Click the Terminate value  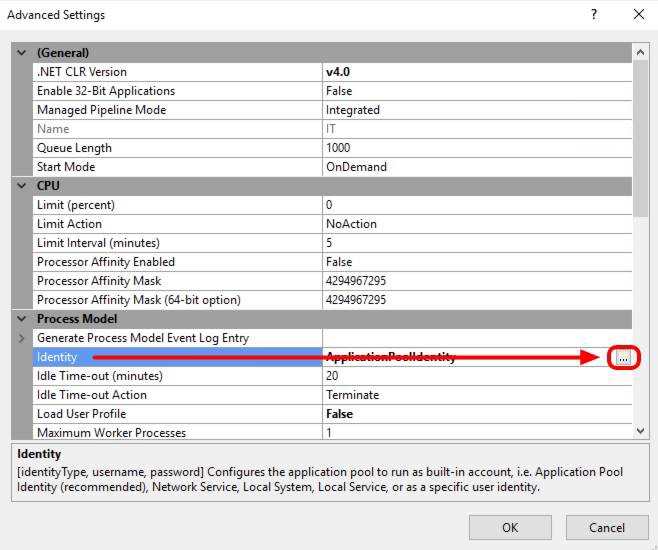477,395
